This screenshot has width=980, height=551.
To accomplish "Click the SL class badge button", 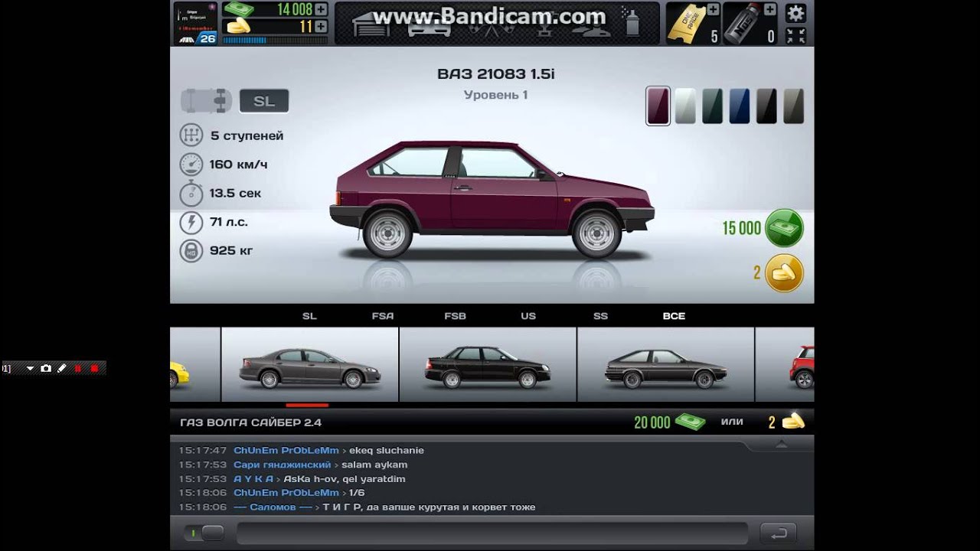I will pos(264,100).
